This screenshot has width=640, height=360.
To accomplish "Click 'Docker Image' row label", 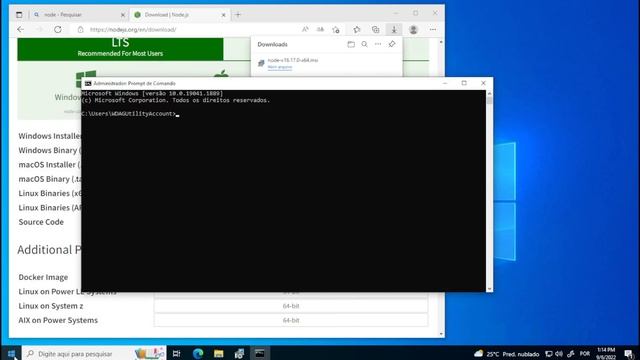I will click(43, 277).
